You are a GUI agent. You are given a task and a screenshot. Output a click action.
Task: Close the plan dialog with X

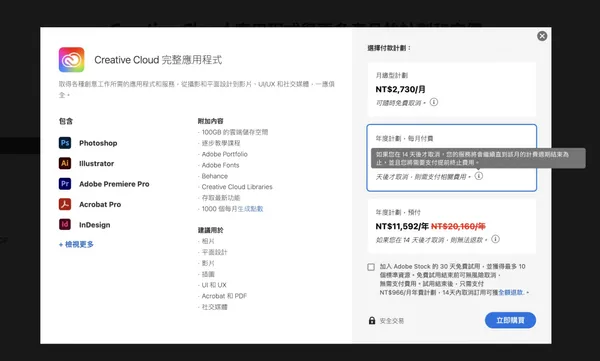542,36
